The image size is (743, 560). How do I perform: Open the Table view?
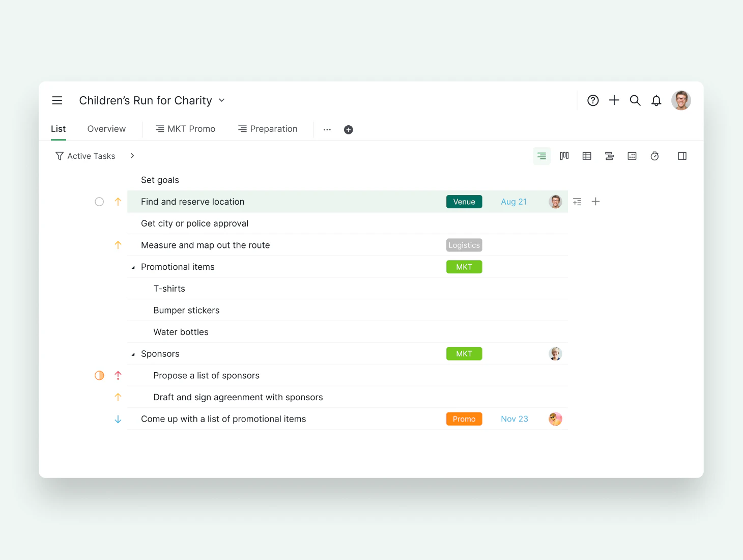click(587, 156)
